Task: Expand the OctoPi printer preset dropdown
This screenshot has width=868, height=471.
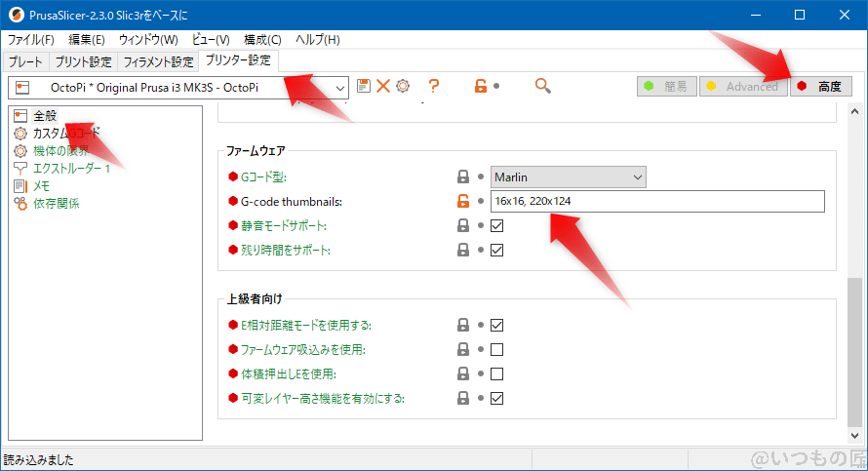Action: click(x=339, y=88)
